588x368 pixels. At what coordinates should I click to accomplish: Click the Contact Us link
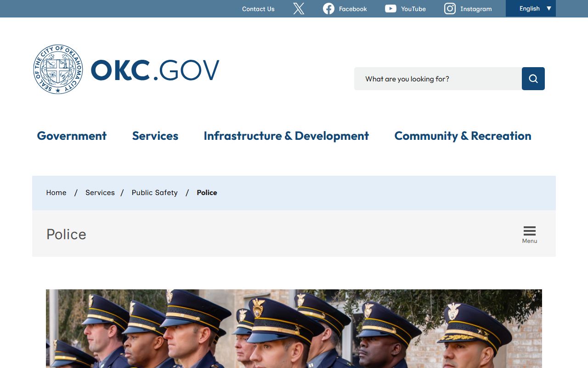coord(258,9)
